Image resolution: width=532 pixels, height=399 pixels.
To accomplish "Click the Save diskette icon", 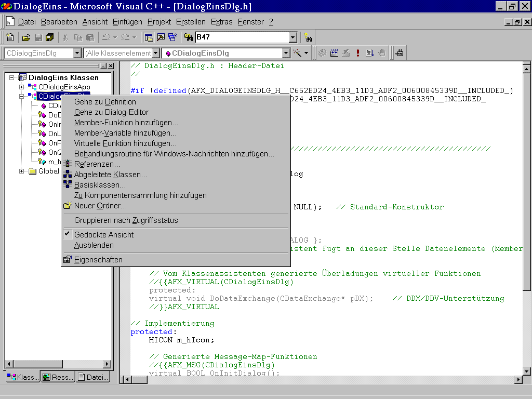I will (38, 37).
